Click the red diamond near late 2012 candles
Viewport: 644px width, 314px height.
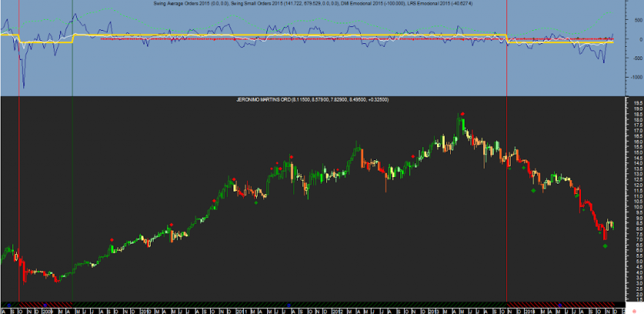413,156
